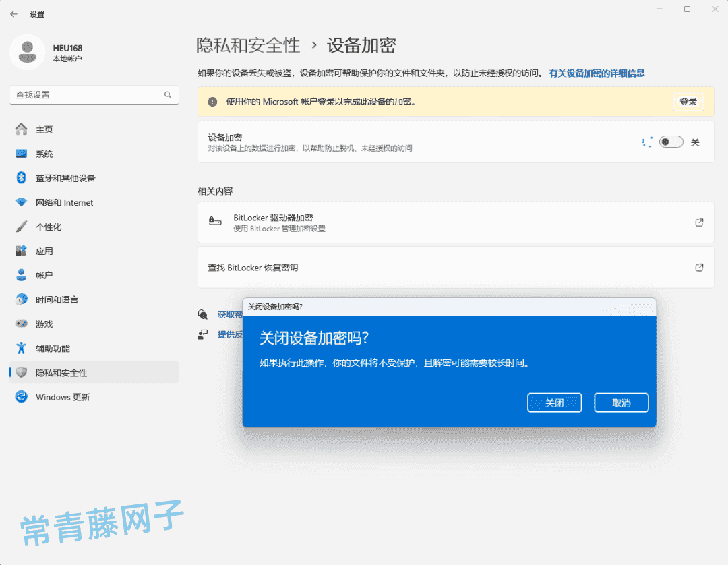Viewport: 728px width, 565px height.
Task: Click the home icon beside 主页
Action: (x=22, y=129)
